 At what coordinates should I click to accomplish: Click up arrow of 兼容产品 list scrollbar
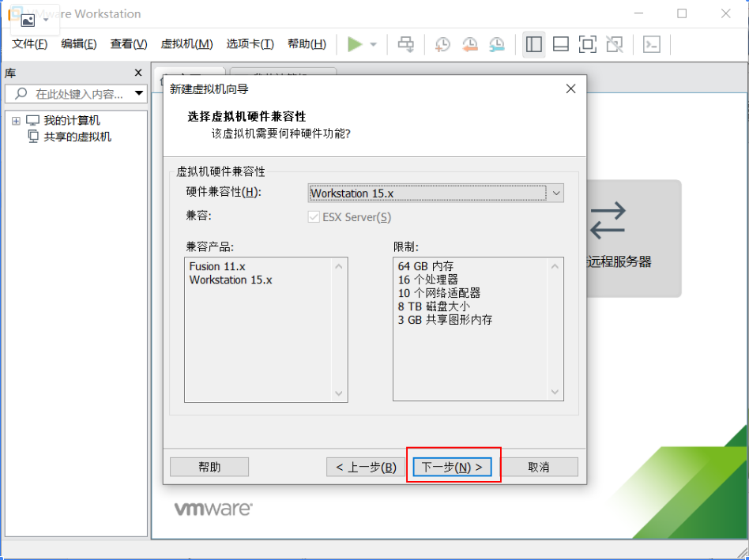click(x=339, y=266)
